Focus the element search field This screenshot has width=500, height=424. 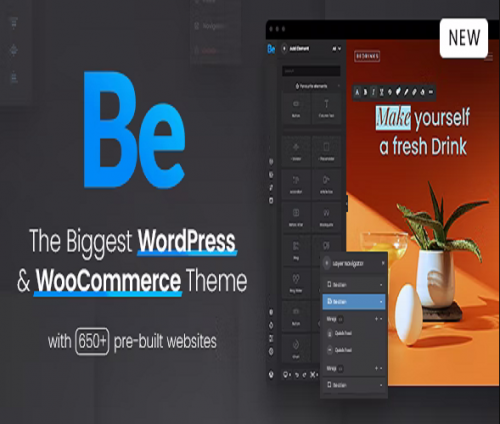(x=311, y=71)
